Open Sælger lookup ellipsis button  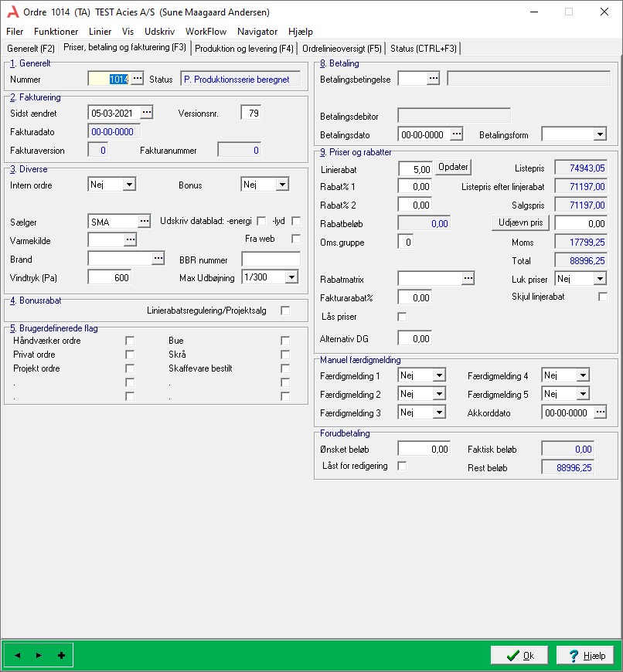coord(144,222)
